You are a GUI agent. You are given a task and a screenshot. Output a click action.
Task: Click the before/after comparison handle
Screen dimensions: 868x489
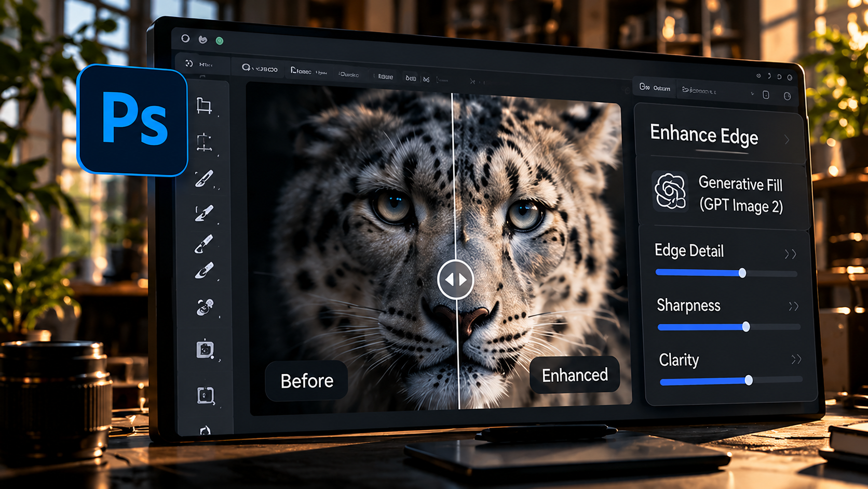click(x=455, y=280)
